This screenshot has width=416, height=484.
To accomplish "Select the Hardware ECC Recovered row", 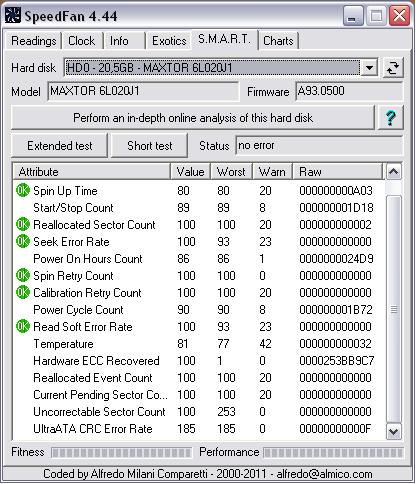I will tap(199, 361).
